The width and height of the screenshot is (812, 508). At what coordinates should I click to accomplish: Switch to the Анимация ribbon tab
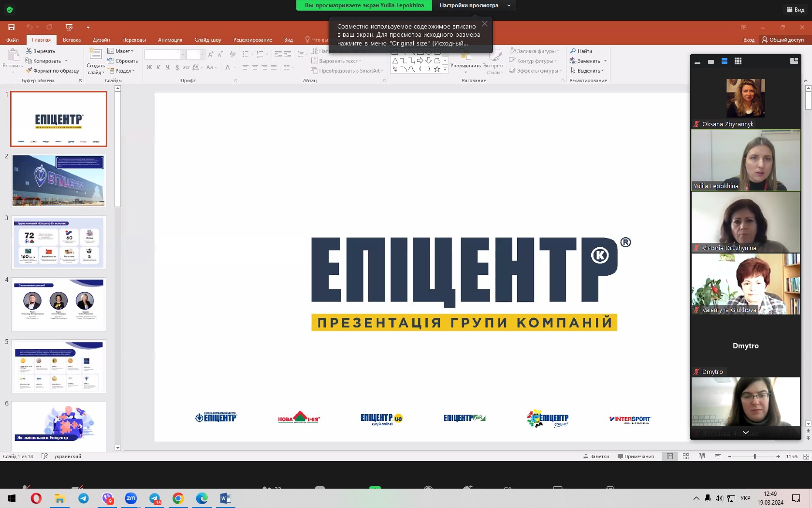click(x=170, y=40)
